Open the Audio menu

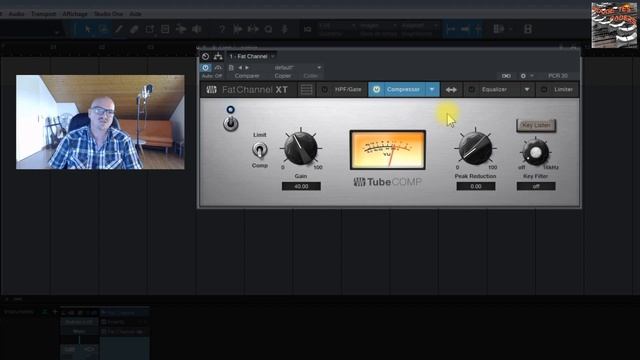16,14
